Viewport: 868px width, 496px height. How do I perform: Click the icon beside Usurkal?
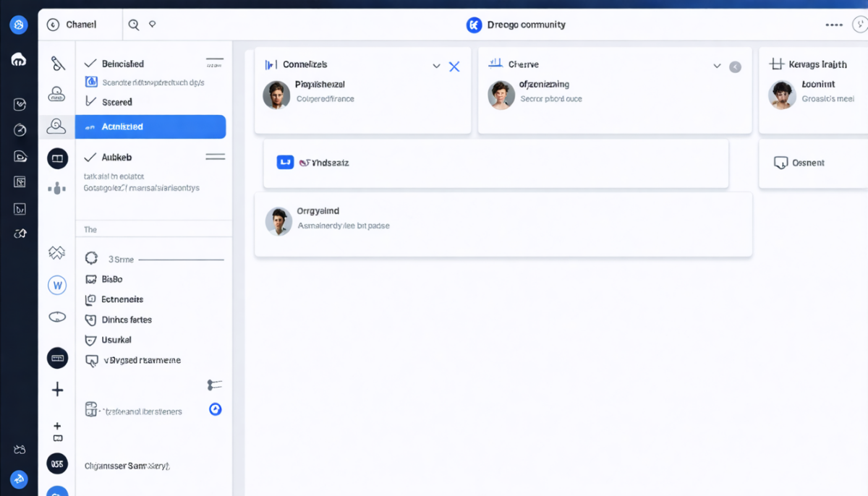coord(91,340)
